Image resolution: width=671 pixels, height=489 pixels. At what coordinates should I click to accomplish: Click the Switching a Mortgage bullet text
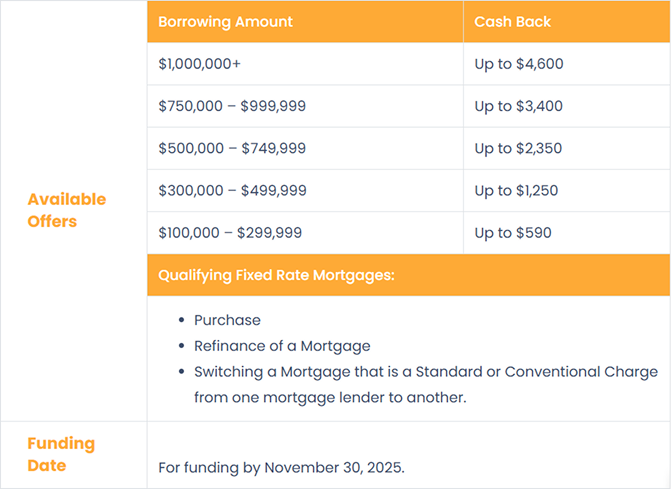pos(425,371)
